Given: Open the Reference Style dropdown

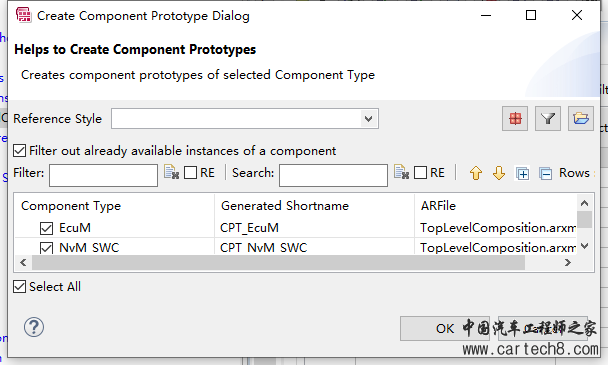Looking at the screenshot, I should (x=245, y=119).
